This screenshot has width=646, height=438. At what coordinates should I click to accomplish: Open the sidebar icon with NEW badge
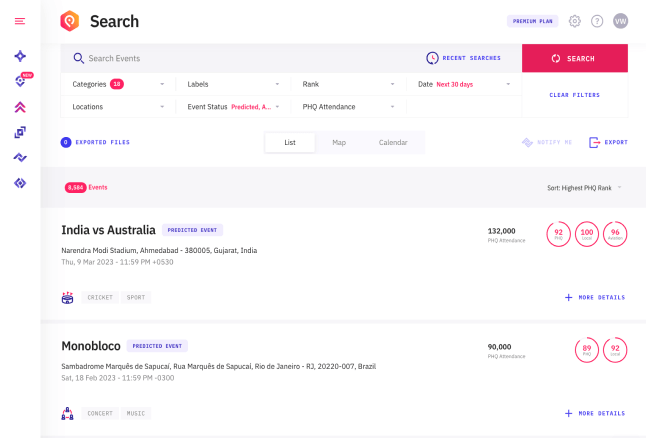pyautogui.click(x=20, y=81)
